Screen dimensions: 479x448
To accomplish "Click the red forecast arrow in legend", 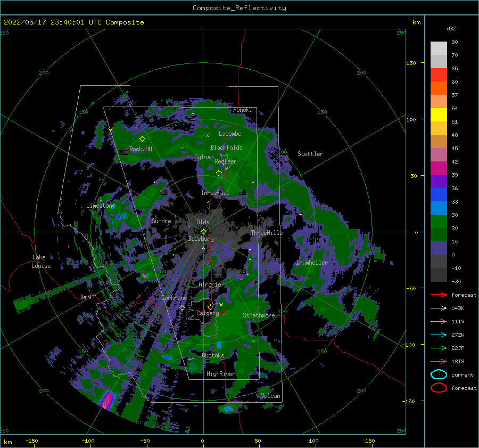I will point(439,295).
